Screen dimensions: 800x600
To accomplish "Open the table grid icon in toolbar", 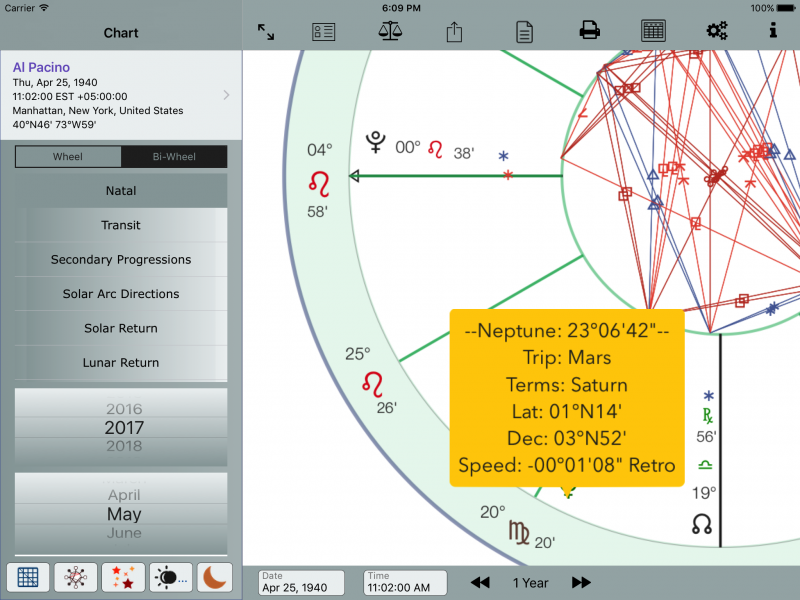I will (652, 30).
